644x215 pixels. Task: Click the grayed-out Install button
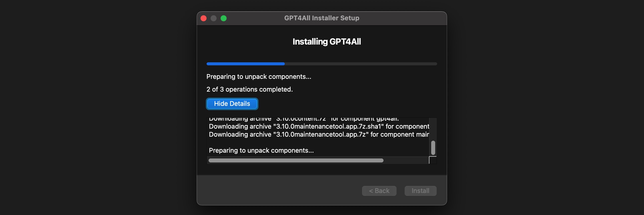[420, 191]
